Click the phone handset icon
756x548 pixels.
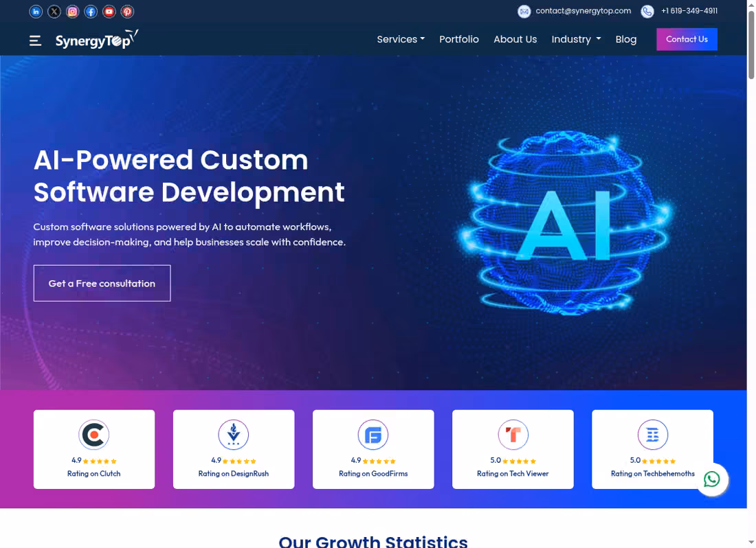(x=647, y=11)
